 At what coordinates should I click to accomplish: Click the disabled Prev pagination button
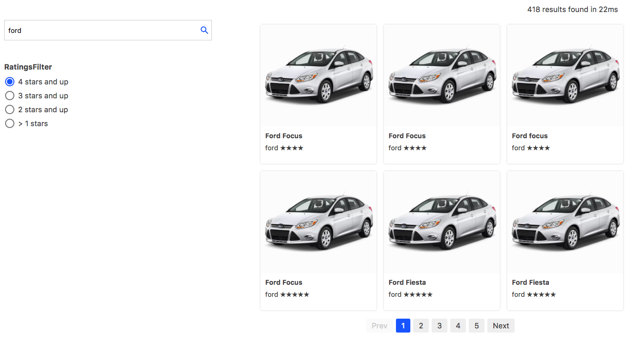(x=379, y=326)
